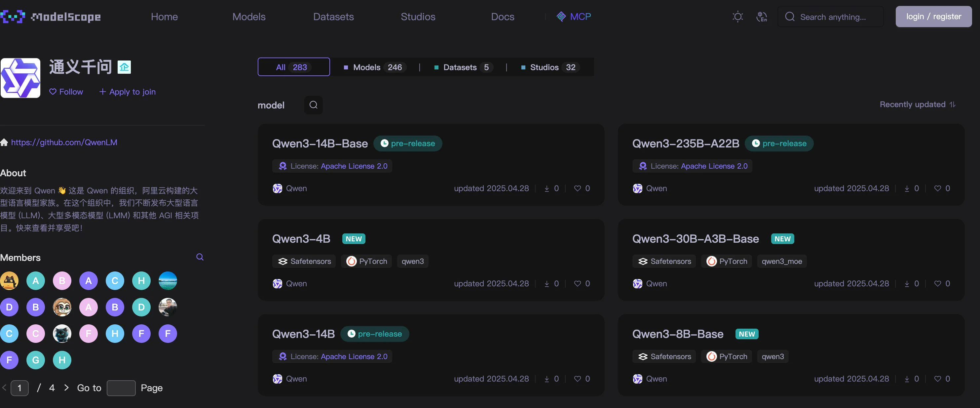Screen dimensions: 980x408
Task: Go to previous members page arrow
Action: pyautogui.click(x=4, y=388)
